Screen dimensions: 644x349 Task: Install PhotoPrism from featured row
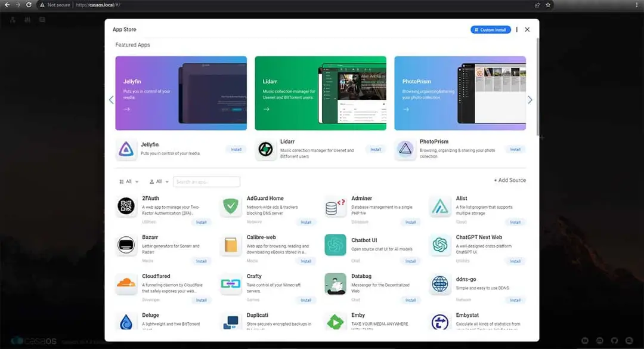515,150
